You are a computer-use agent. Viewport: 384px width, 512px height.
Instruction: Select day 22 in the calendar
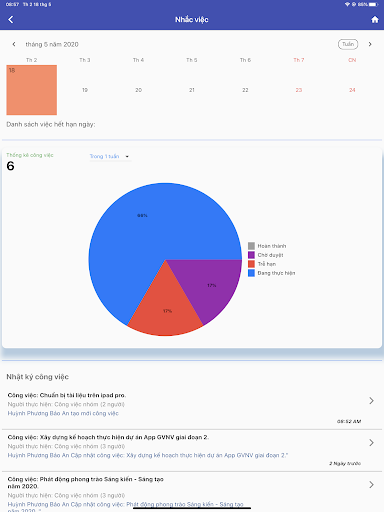coord(245,90)
